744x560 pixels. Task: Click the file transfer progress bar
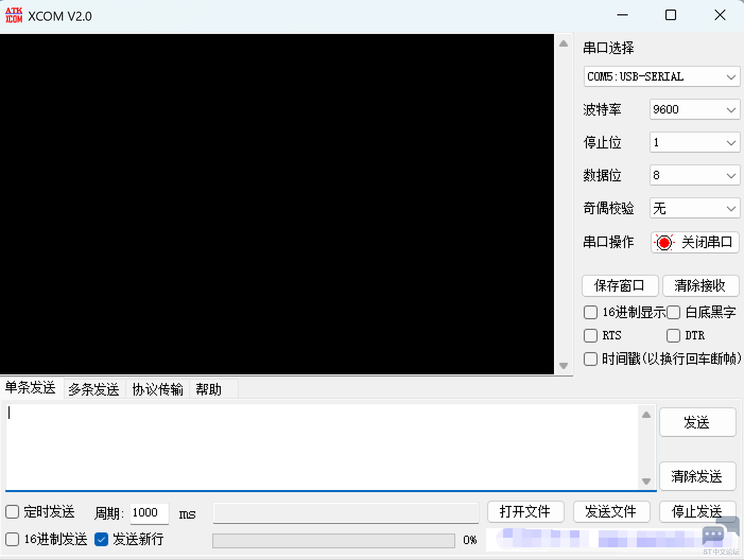pos(333,540)
